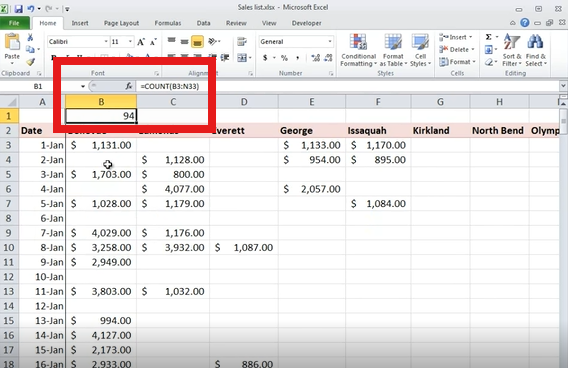Toggle the highlighted Bottom Align button
Image resolution: width=568 pixels, height=368 pixels.
(197, 42)
